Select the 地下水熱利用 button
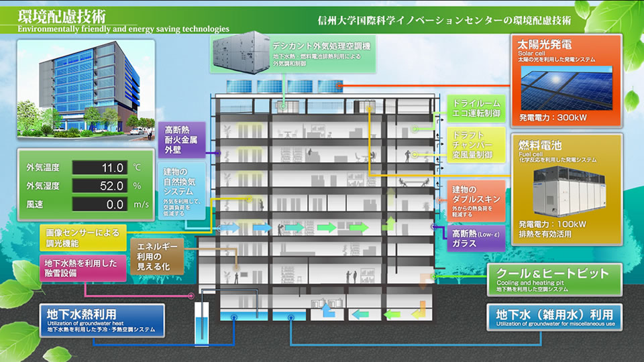The image size is (644, 362). pos(102,320)
